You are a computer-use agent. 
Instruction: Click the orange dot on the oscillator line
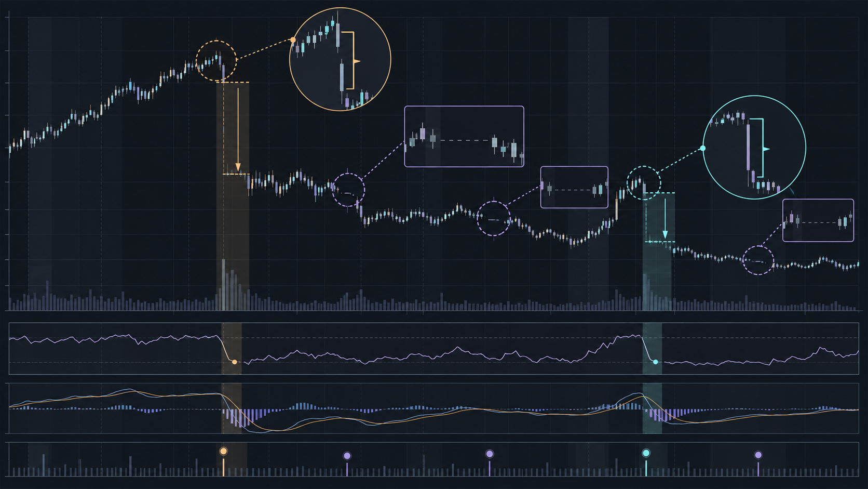pos(235,362)
